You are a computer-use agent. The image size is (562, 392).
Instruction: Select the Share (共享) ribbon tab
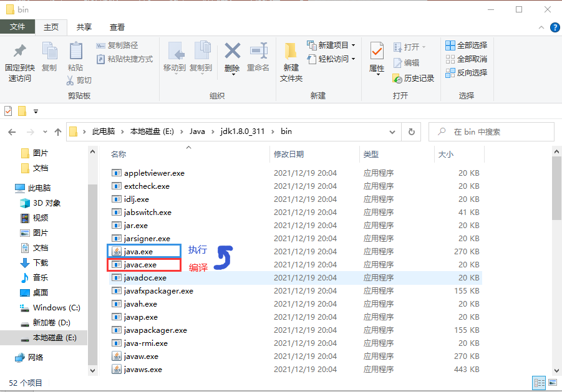pyautogui.click(x=84, y=27)
